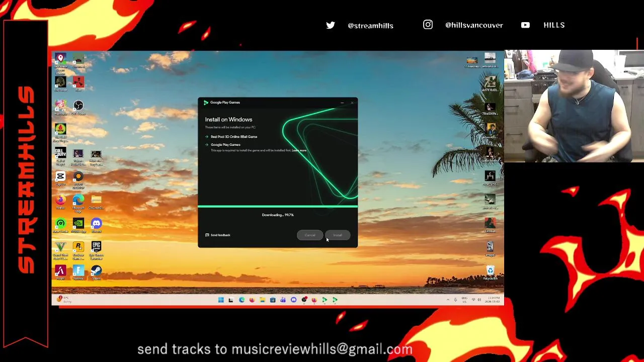Open the volume tray icon
Viewport: 644px width, 362px height.
[479, 300]
